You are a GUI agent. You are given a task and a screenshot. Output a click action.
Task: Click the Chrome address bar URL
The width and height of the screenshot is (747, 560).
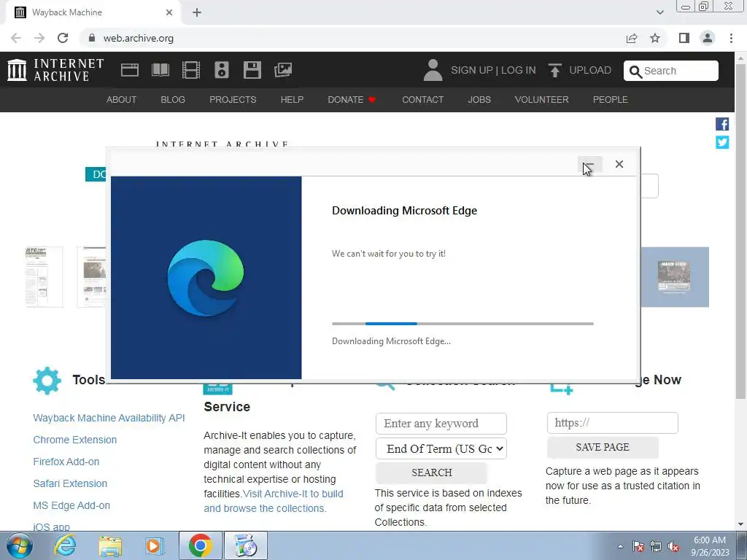138,38
